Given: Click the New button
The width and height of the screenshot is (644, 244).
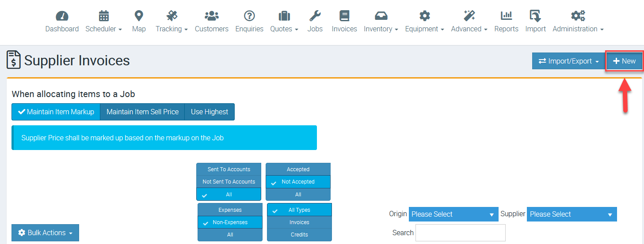Looking at the screenshot, I should (x=624, y=61).
